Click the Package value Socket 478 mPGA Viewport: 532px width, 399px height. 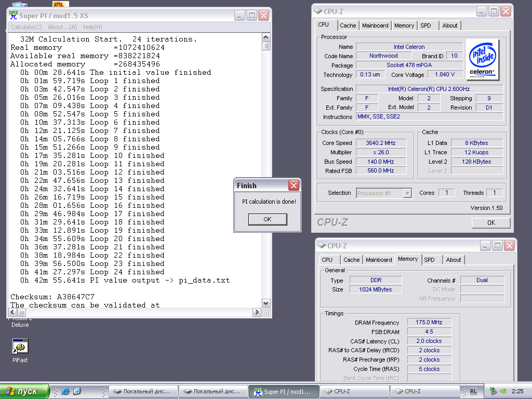point(409,65)
